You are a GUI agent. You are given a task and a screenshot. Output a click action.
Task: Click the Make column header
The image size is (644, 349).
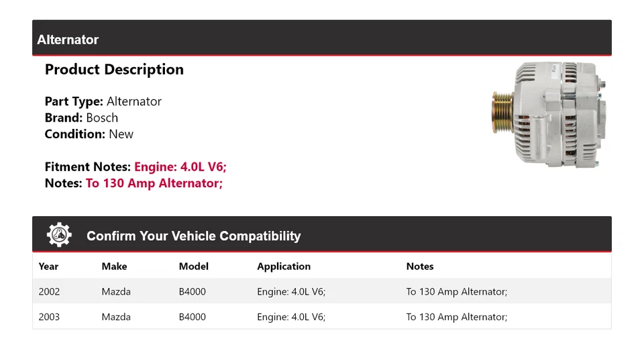click(114, 266)
